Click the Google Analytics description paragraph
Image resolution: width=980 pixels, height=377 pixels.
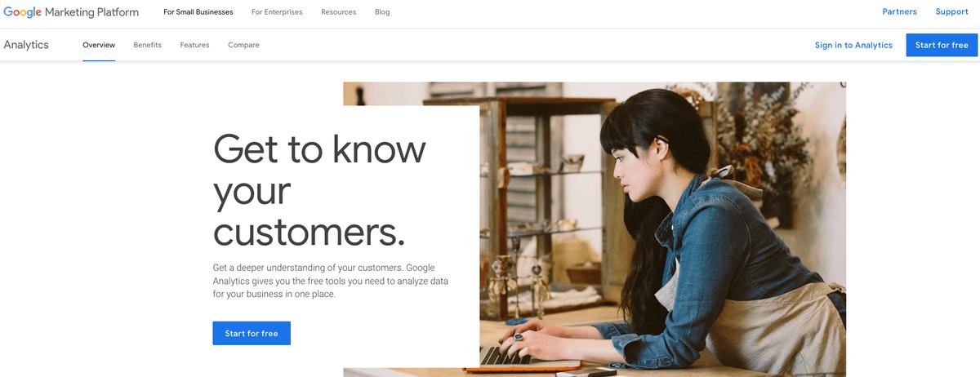coord(331,281)
